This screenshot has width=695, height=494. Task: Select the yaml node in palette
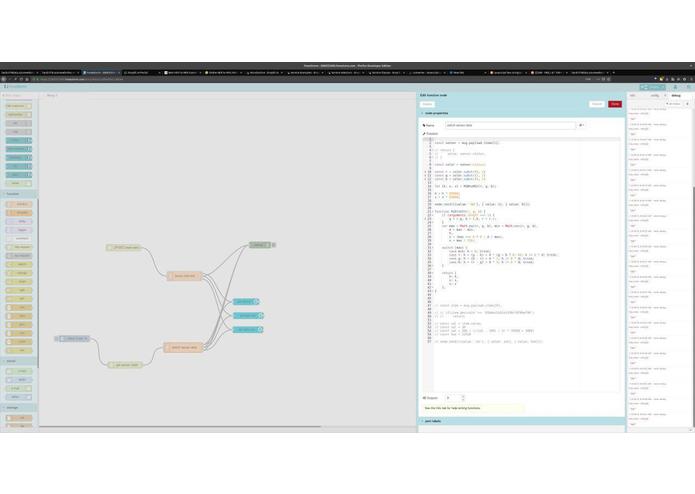point(19,342)
